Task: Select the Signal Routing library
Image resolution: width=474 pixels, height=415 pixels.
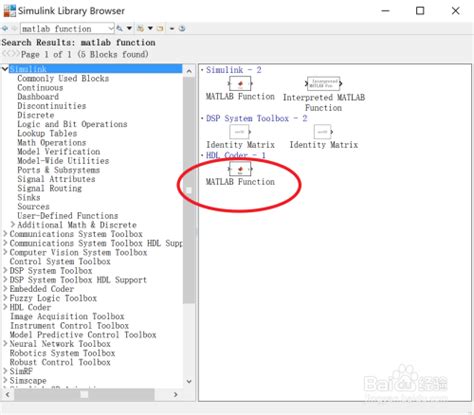Action: coord(49,188)
